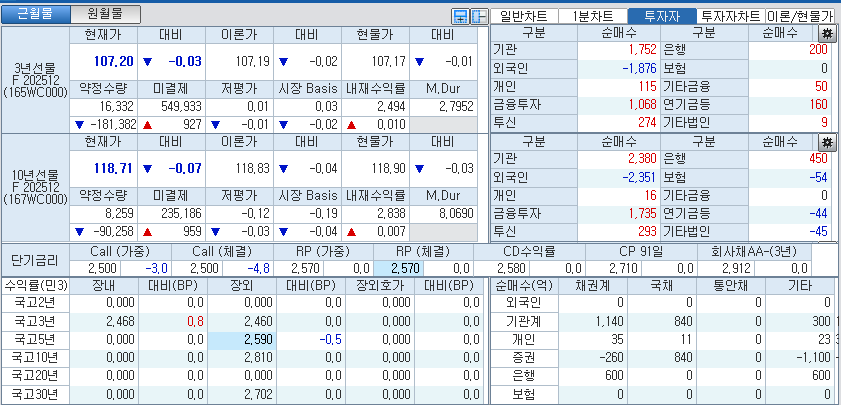Screen dimensions: 841x405
Task: Click the 증권 기타 value -1,100
Action: 814,358
